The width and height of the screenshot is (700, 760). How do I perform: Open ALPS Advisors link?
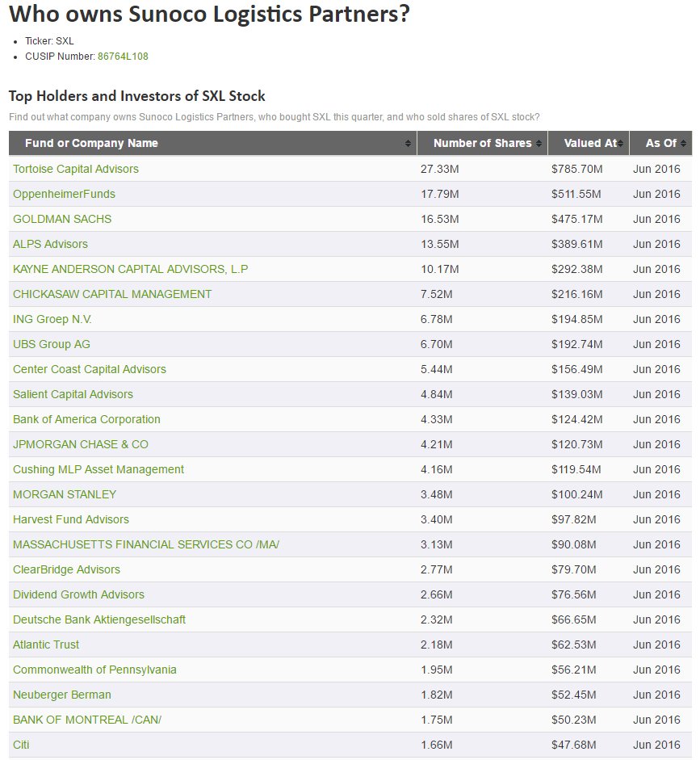click(50, 244)
